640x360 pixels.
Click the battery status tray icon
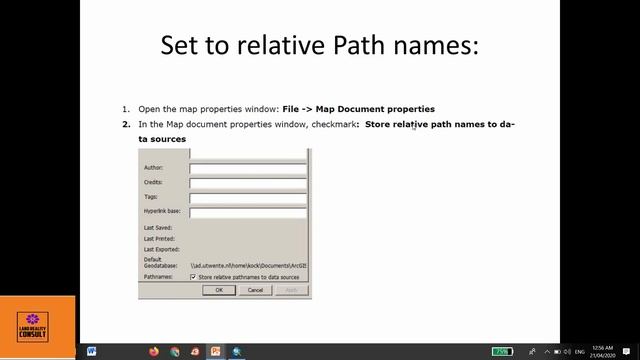click(x=557, y=351)
